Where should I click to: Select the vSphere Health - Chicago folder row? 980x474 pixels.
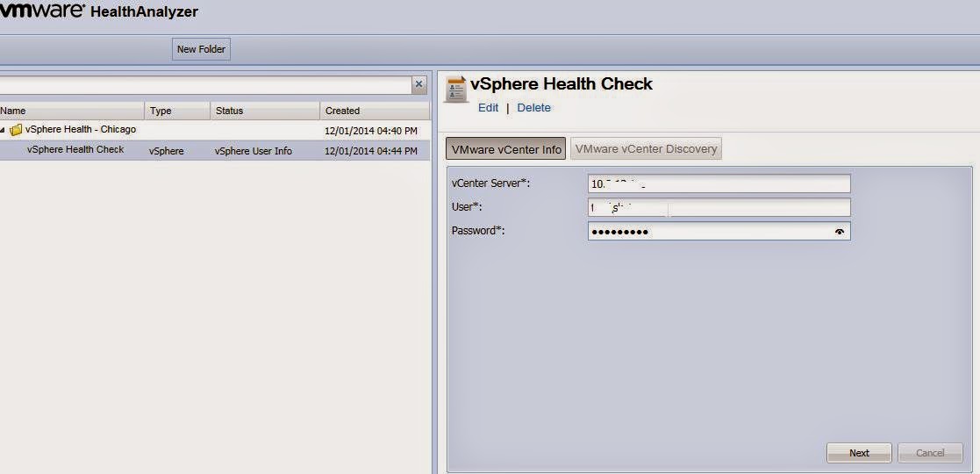214,130
